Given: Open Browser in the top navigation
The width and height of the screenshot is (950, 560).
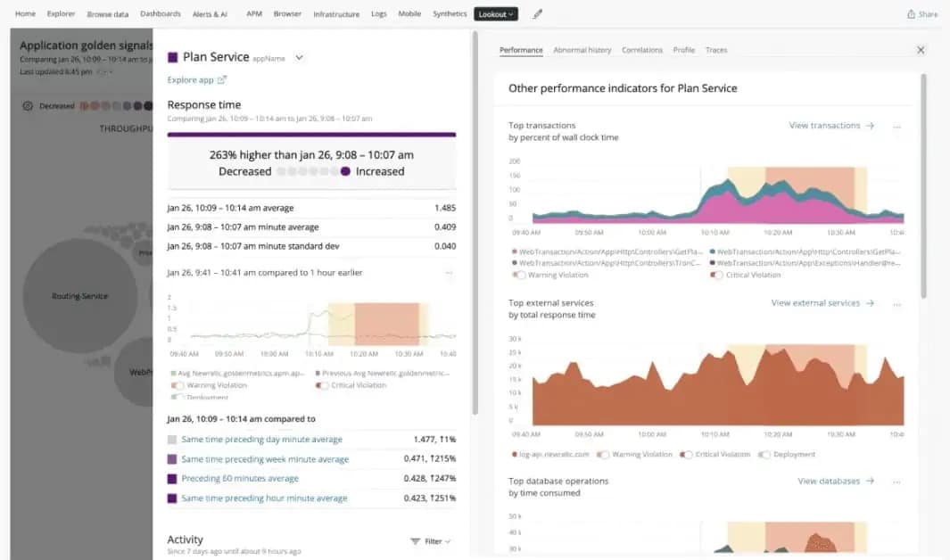Looking at the screenshot, I should coord(287,13).
